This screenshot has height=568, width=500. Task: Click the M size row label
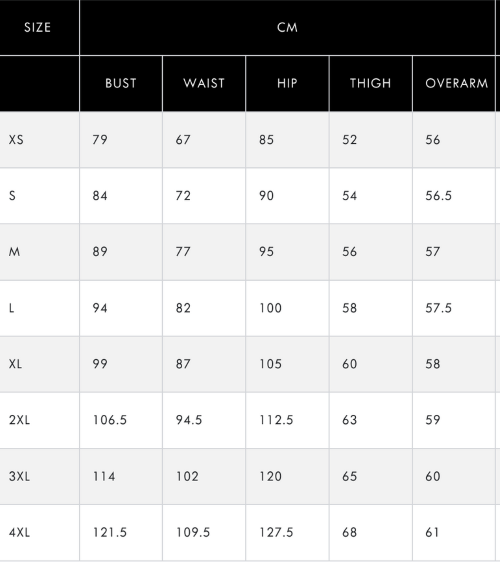(14, 252)
